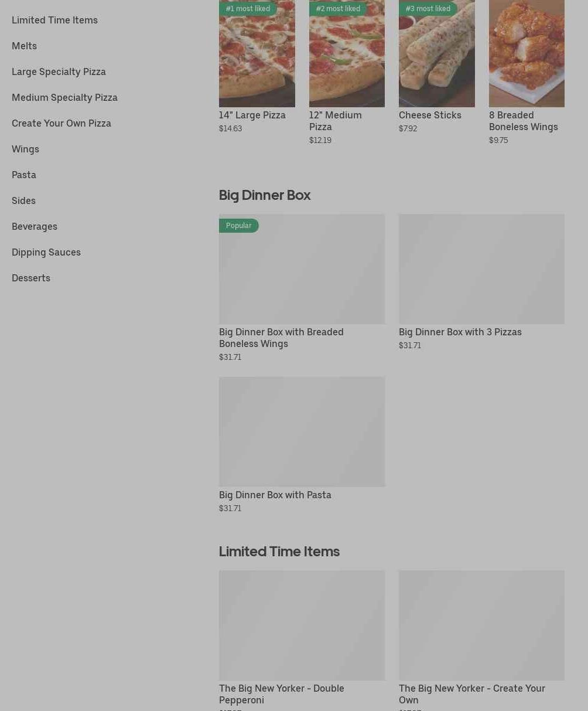Open the Big Dinner Box with Pasta item

pyautogui.click(x=302, y=445)
